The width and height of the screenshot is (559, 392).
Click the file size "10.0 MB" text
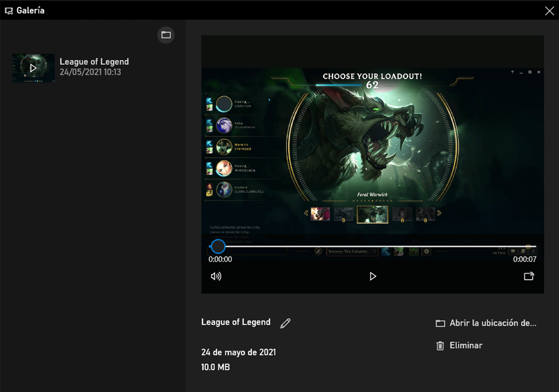[x=215, y=367]
